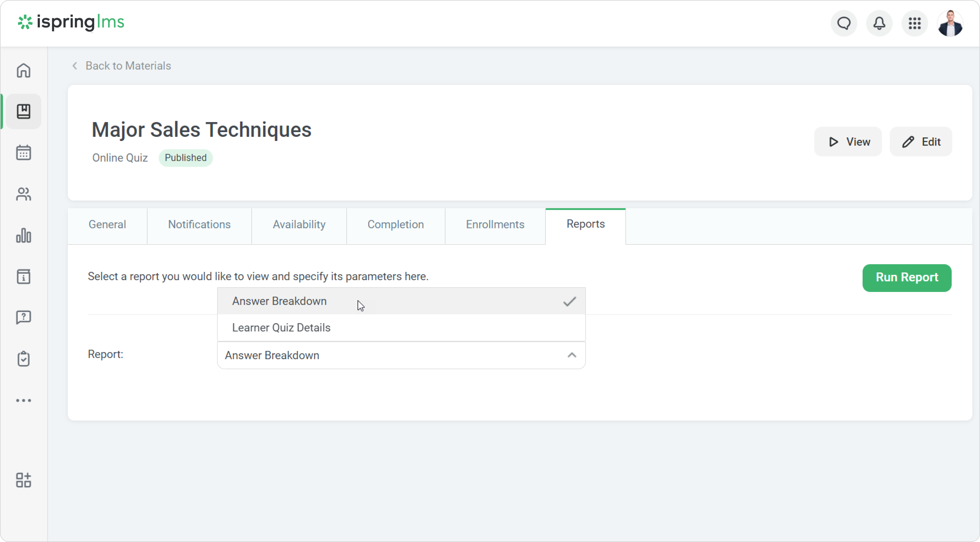Screen dimensions: 980x542
Task: Open the Home icon in sidebar
Action: pos(24,70)
